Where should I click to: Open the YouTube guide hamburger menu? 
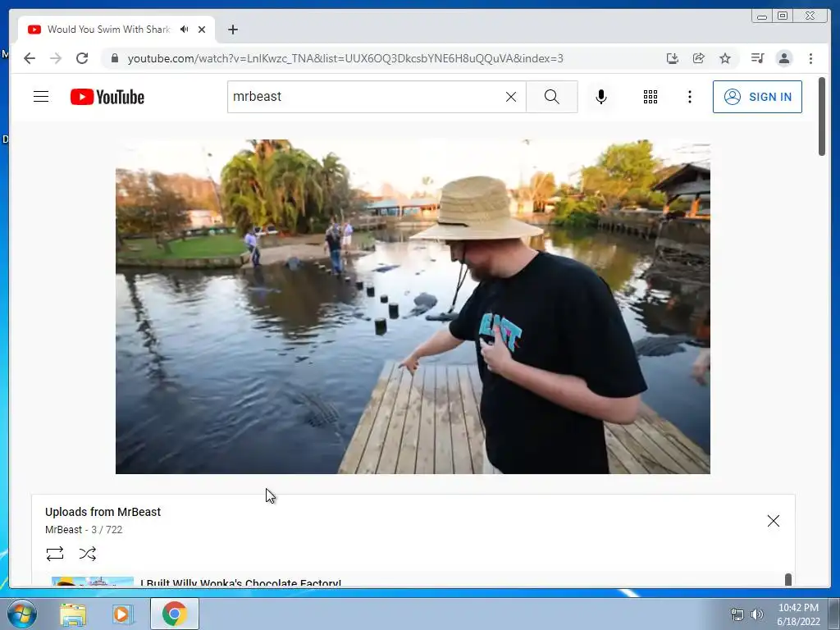tap(41, 97)
